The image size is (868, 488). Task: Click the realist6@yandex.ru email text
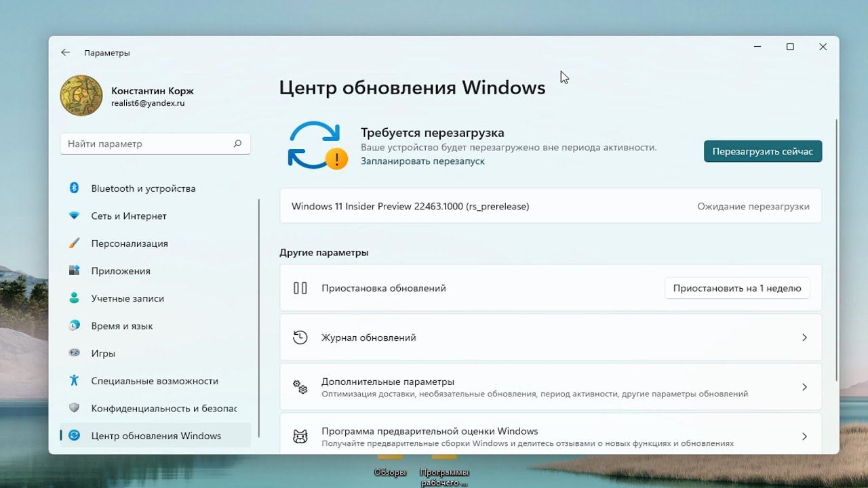coord(148,104)
